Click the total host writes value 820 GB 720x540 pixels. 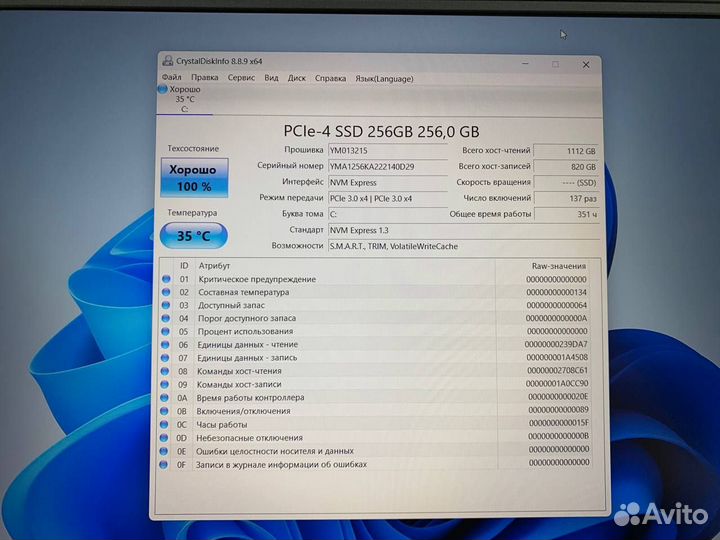(566, 167)
